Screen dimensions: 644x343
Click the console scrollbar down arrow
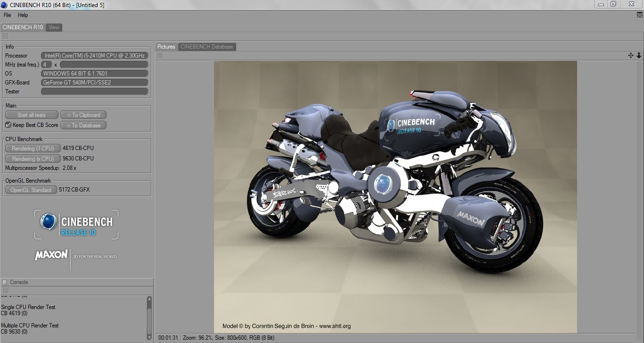[x=149, y=337]
